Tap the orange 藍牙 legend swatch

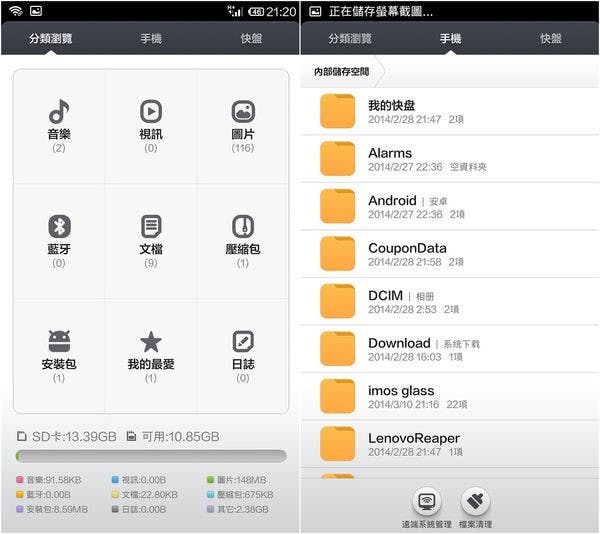20,495
